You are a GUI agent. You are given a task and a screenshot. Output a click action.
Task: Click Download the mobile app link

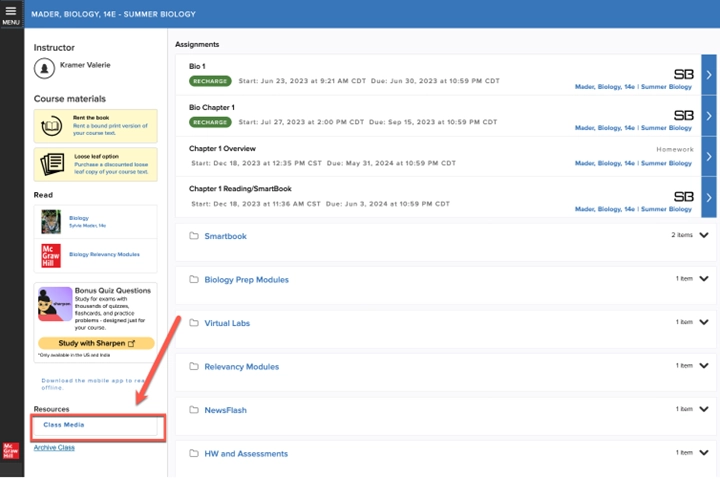[x=93, y=384]
